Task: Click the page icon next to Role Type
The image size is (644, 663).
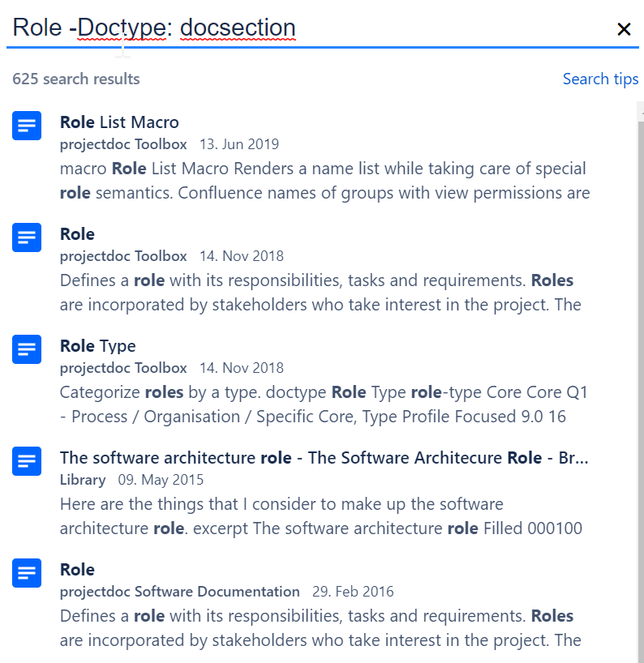Action: pyautogui.click(x=27, y=349)
